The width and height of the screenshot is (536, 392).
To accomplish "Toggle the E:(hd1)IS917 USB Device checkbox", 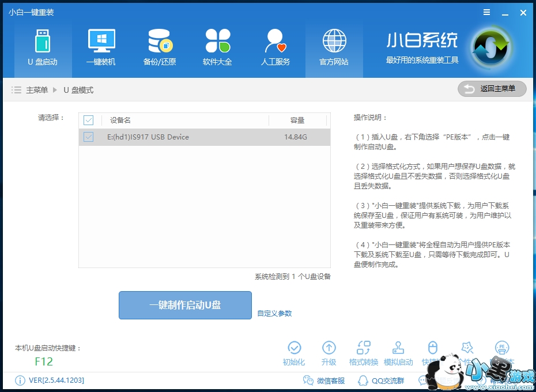I will [89, 137].
